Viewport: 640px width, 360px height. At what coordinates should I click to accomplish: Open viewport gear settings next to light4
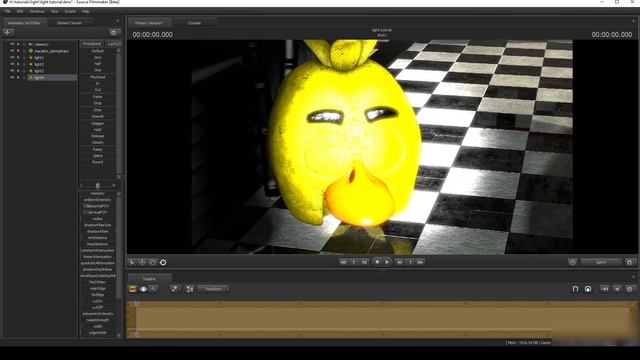(x=629, y=262)
